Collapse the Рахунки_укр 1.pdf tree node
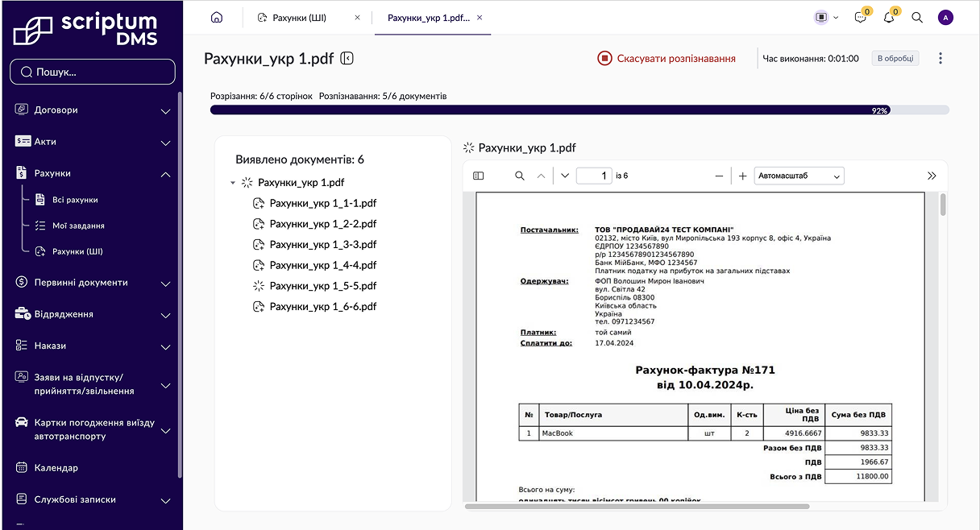This screenshot has width=980, height=530. pos(233,183)
